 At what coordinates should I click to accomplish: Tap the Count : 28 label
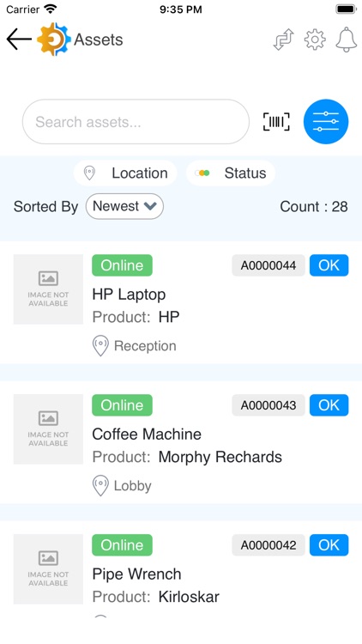point(314,207)
